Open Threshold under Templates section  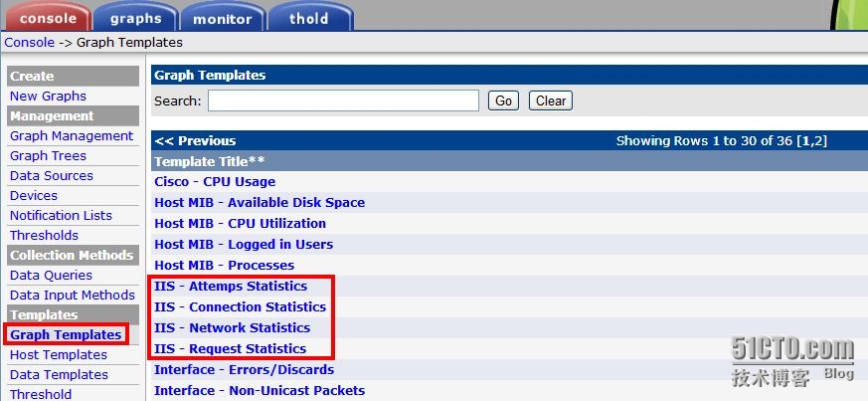pyautogui.click(x=41, y=394)
